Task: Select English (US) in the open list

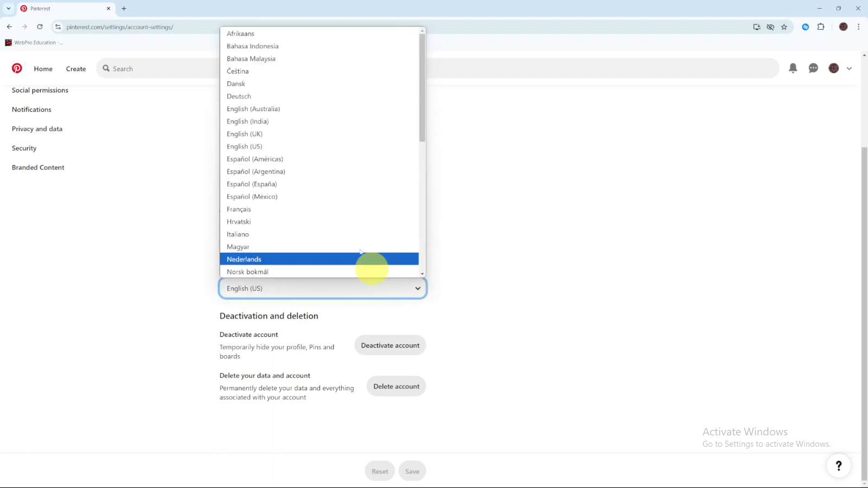Action: coord(319,146)
